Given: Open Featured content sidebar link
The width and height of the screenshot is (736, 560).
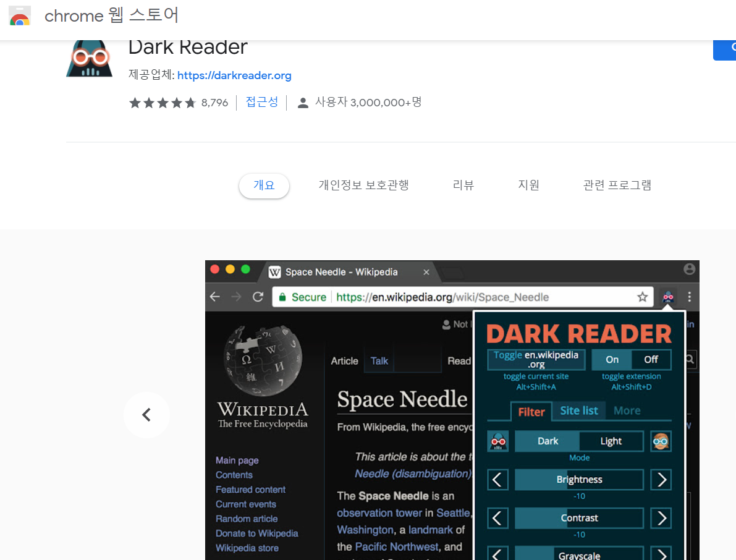Looking at the screenshot, I should click(251, 490).
